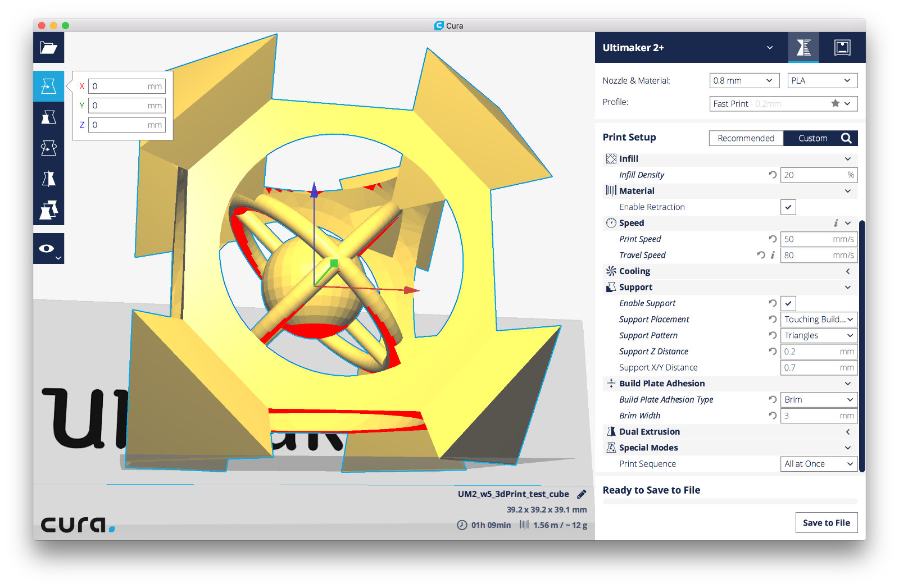Click the slicing progress bar
The image size is (899, 588).
[730, 502]
